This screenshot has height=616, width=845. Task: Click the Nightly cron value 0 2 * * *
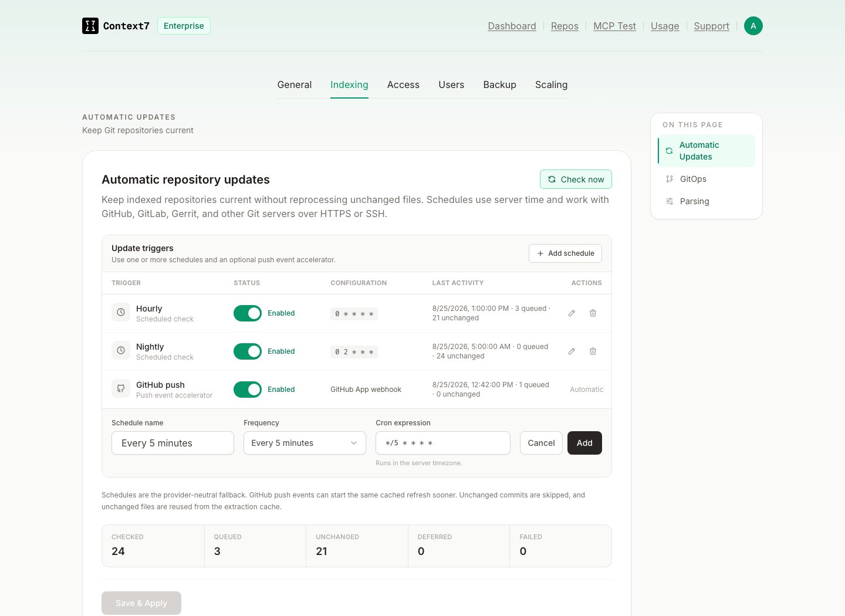pos(354,352)
